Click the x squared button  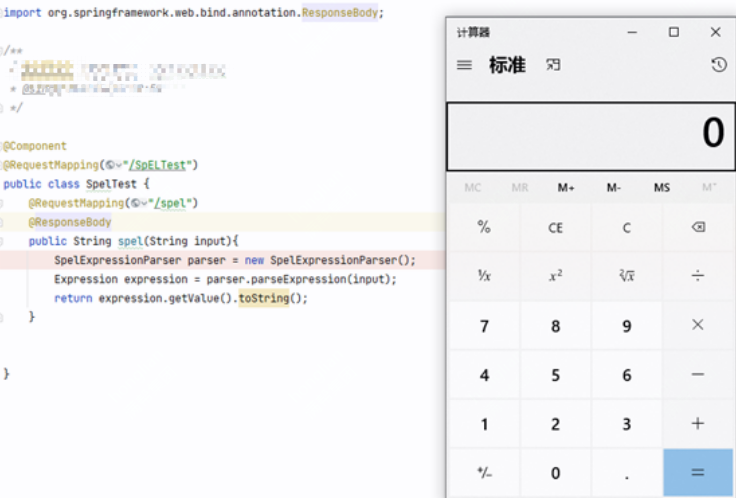(x=556, y=276)
